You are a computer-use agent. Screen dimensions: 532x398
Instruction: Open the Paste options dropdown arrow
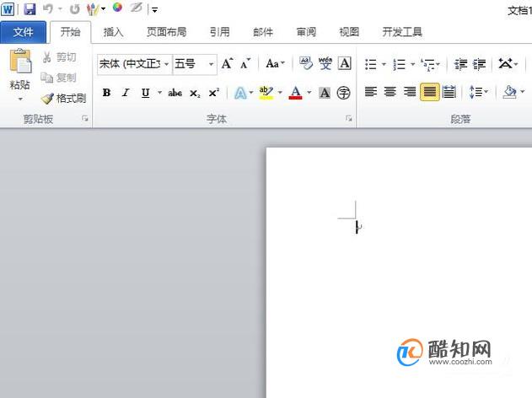point(20,99)
